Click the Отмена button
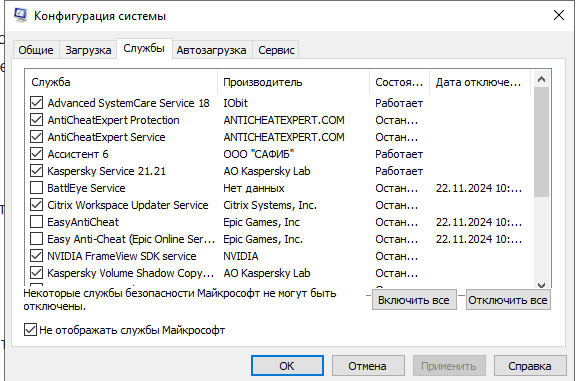 [x=368, y=366]
